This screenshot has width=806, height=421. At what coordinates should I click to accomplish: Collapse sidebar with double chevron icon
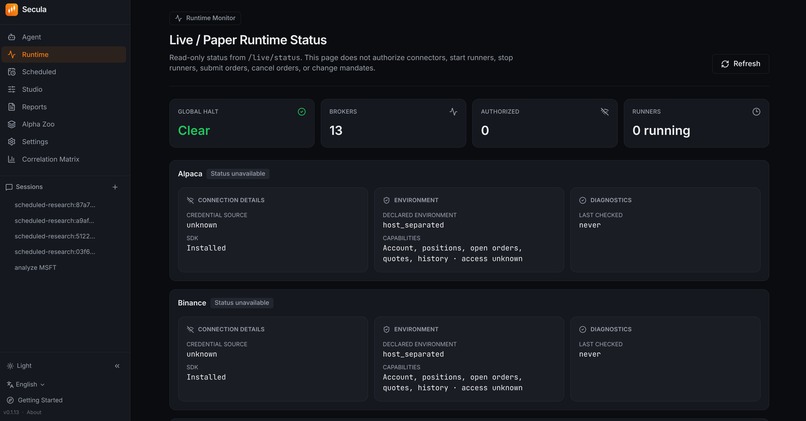[x=117, y=366]
